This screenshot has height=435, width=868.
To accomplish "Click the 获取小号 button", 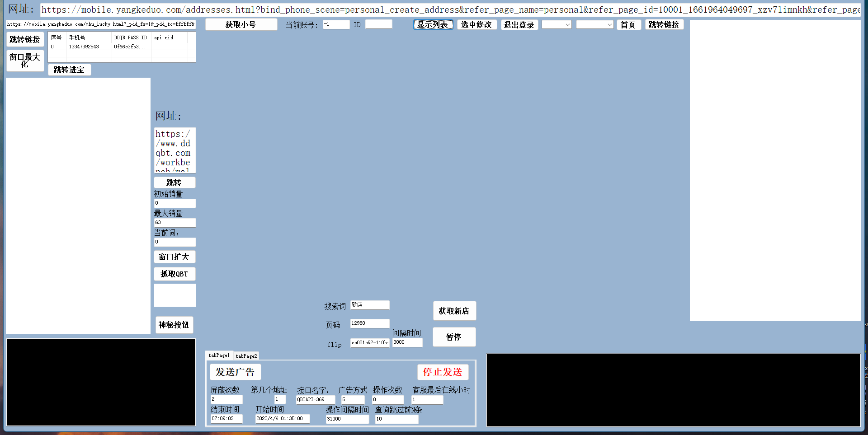I will point(241,24).
